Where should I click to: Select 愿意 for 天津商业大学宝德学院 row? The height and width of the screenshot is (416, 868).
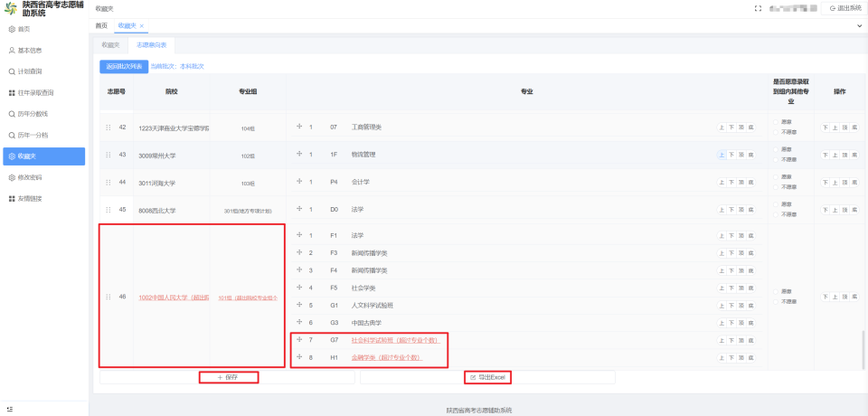pos(775,122)
